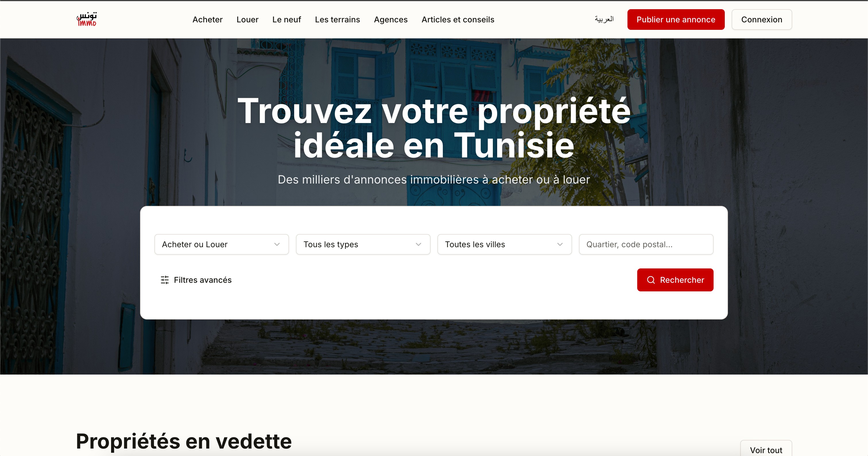
Task: Go to the Acheter menu
Action: [x=207, y=20]
